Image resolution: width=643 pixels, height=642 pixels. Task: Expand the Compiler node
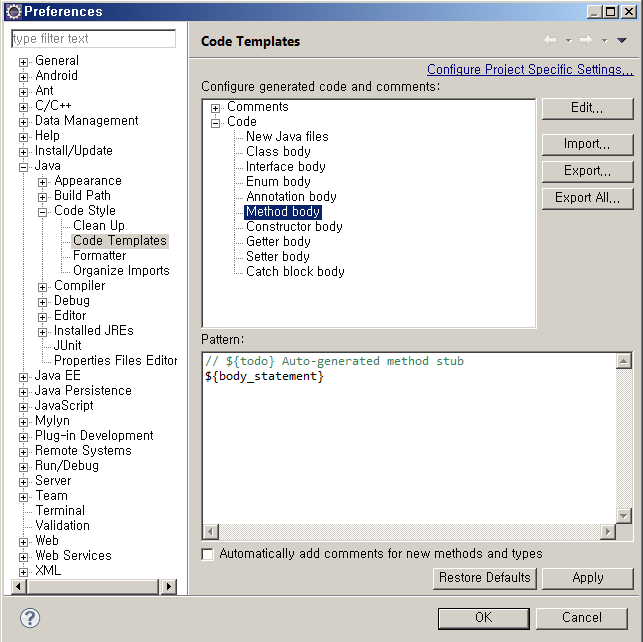click(43, 287)
